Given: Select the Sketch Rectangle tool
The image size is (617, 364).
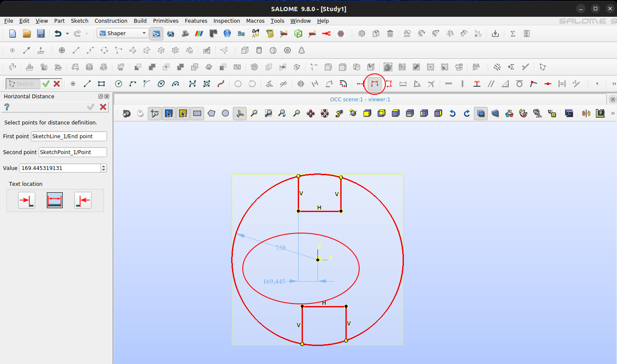Looking at the screenshot, I should tap(101, 84).
